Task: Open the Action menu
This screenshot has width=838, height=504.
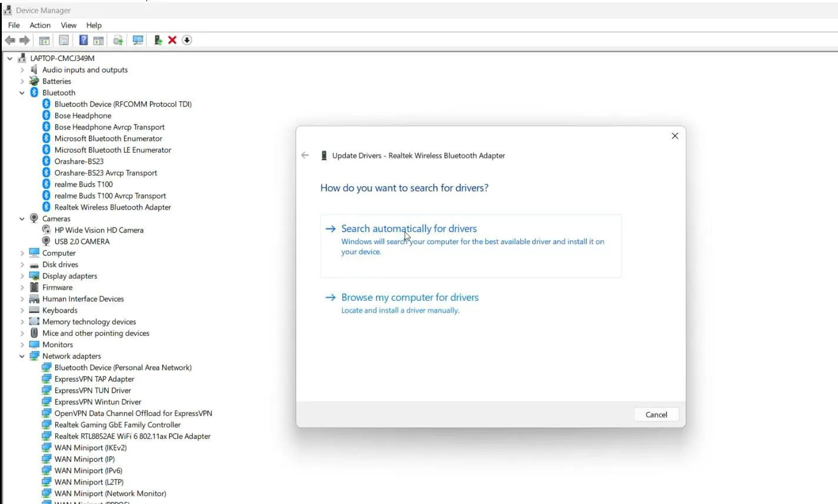Action: pos(39,25)
